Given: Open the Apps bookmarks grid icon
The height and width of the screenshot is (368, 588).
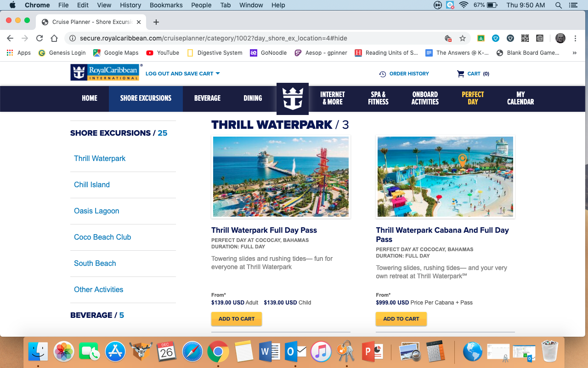Looking at the screenshot, I should (x=10, y=53).
